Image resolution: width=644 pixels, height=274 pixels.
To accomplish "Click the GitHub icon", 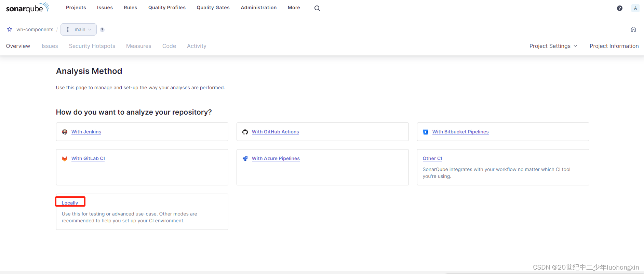I will point(245,132).
